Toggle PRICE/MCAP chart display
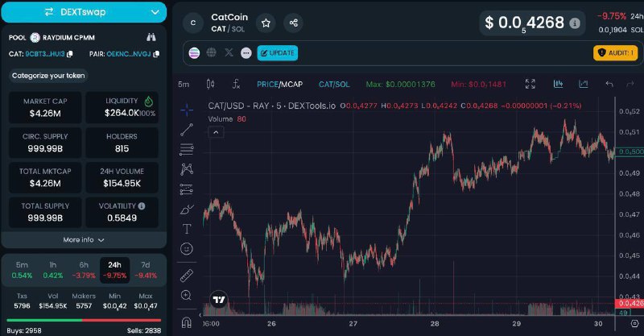 (279, 85)
